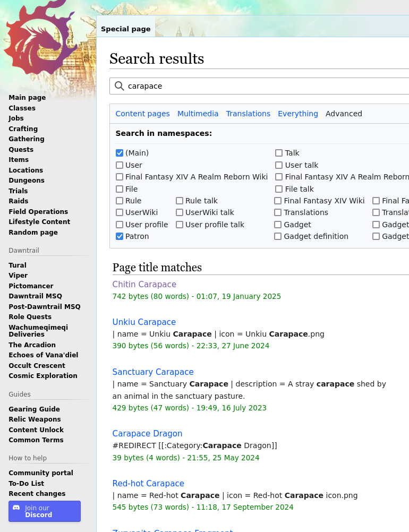Enable the User profile namespace
Viewport: 409px width, 532px height.
click(120, 225)
